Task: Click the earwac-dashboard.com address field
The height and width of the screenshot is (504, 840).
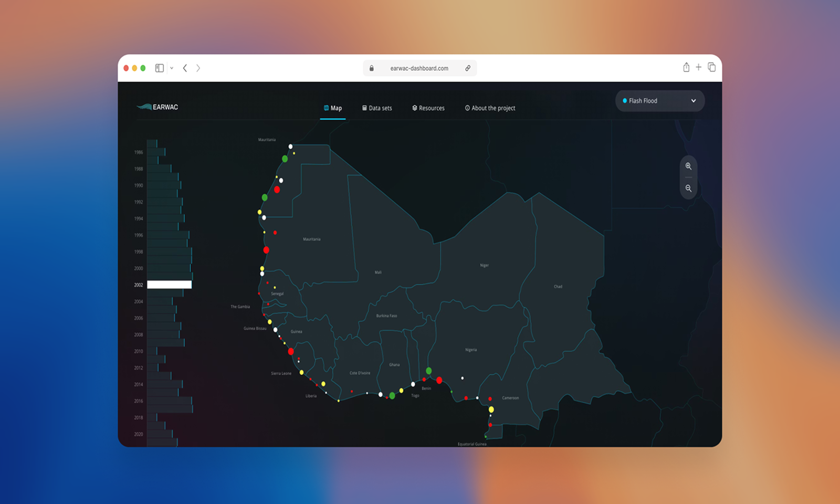Action: [x=419, y=68]
